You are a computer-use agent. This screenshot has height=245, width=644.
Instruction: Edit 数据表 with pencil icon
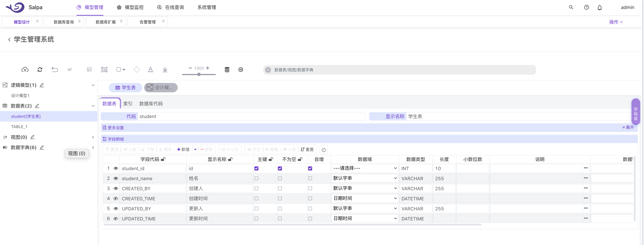point(37,106)
